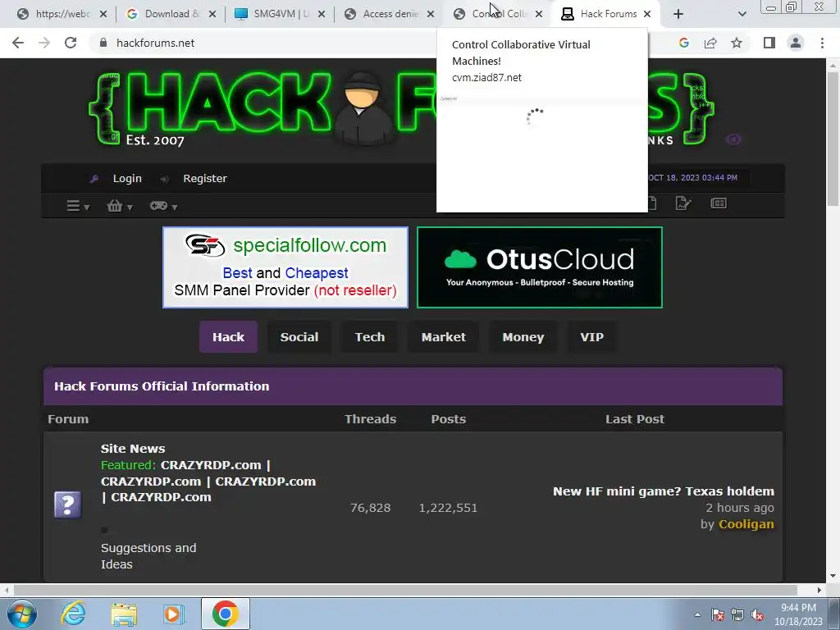This screenshot has height=630, width=840.
Task: Click the horizontal scrollbar right arrow
Action: tap(819, 590)
